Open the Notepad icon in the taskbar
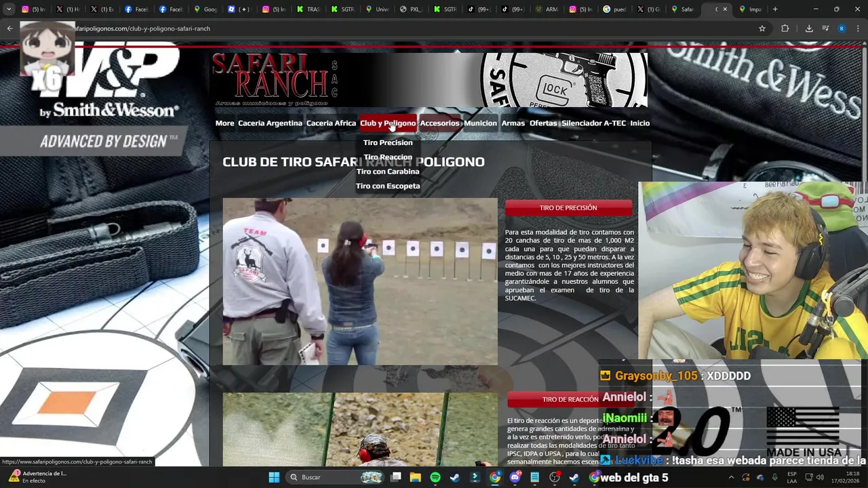This screenshot has height=488, width=868. coord(534,477)
